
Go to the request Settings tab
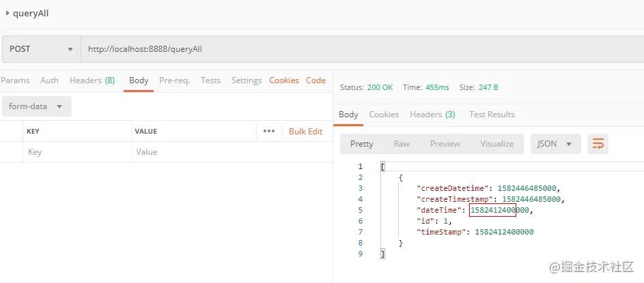coord(247,80)
